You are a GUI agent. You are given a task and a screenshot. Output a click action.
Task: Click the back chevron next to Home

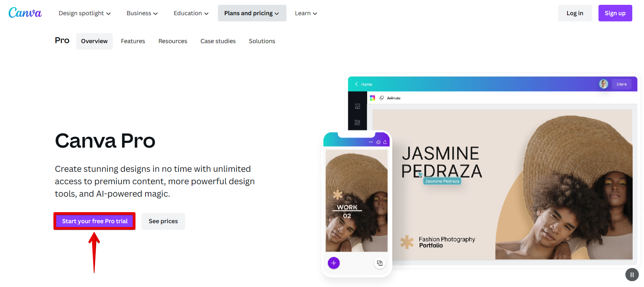(356, 84)
